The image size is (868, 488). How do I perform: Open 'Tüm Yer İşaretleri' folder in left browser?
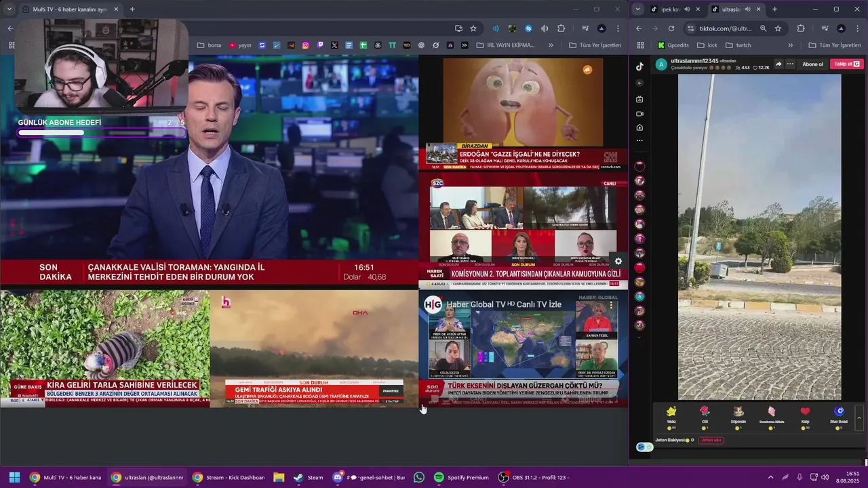595,45
